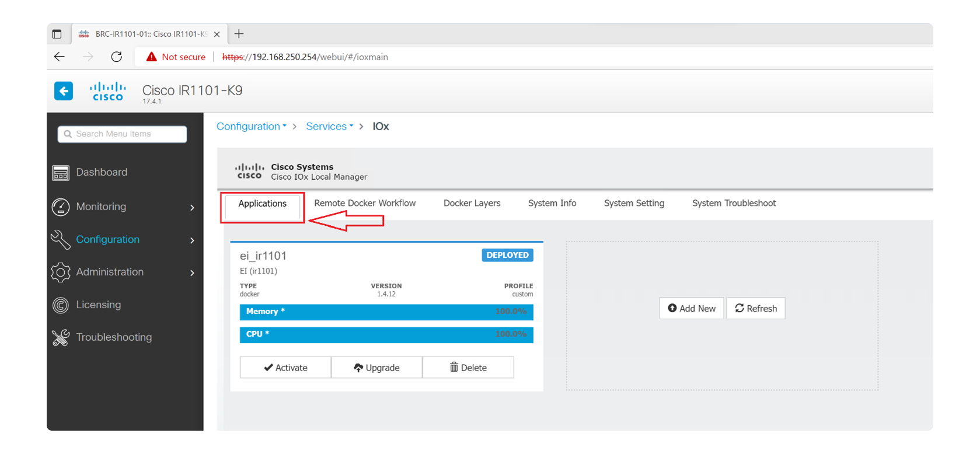Reload the page with browser refresh icon
This screenshot has width=980, height=454.
[x=117, y=57]
